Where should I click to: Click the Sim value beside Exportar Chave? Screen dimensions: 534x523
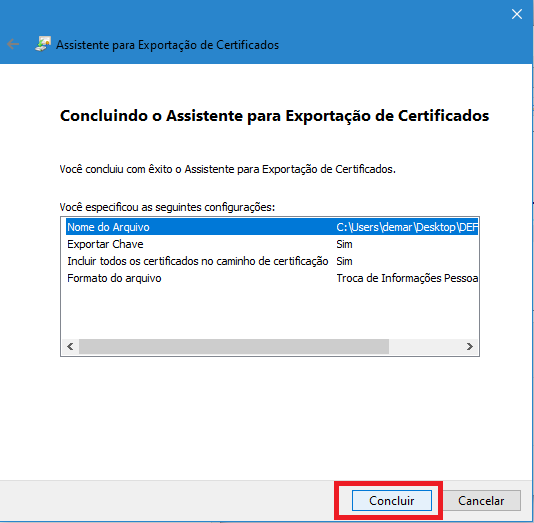point(344,244)
